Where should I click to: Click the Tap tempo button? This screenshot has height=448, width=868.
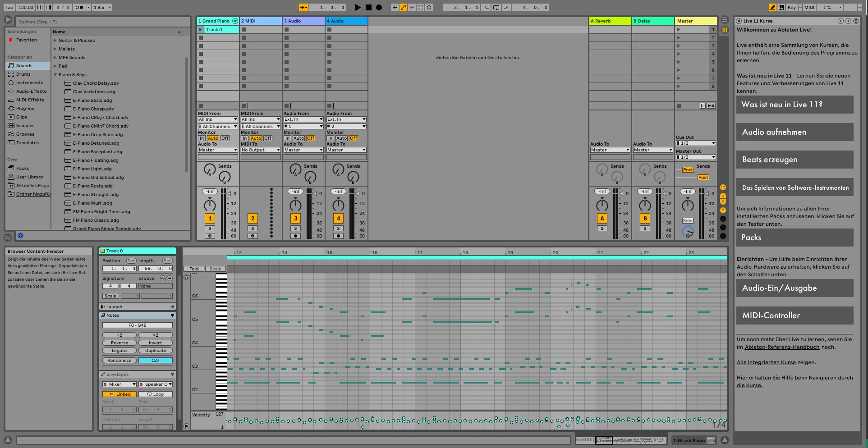pyautogui.click(x=9, y=7)
